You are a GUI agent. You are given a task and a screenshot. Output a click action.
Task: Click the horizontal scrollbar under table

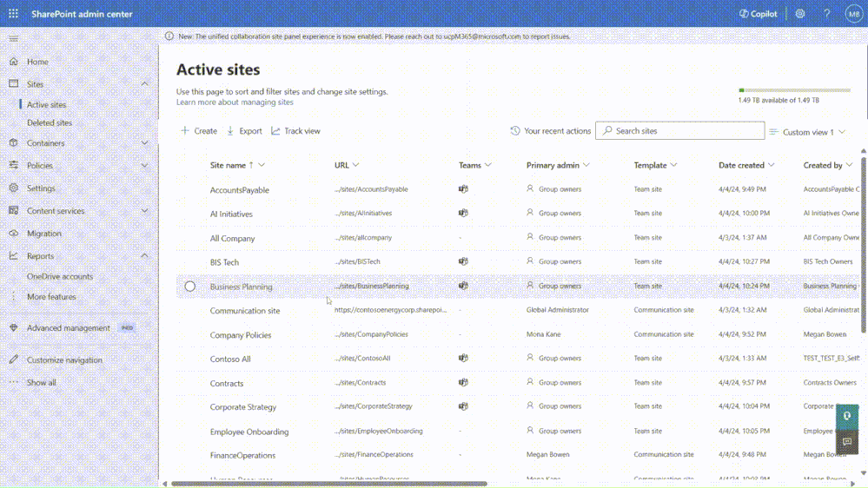(329, 484)
